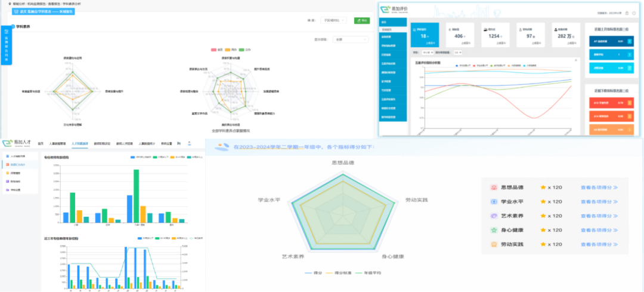This screenshot has height=292, width=644.
Task: Open the 子区域对比 dimension dropdown
Action: pos(334,20)
